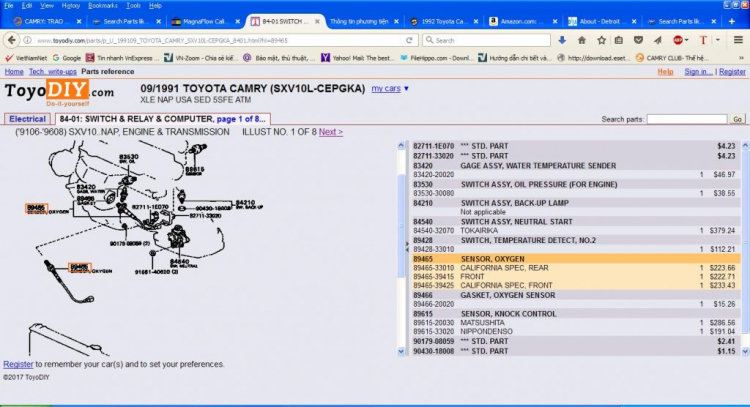
Task: Click the ToyoDIY.com logo
Action: coord(59,93)
